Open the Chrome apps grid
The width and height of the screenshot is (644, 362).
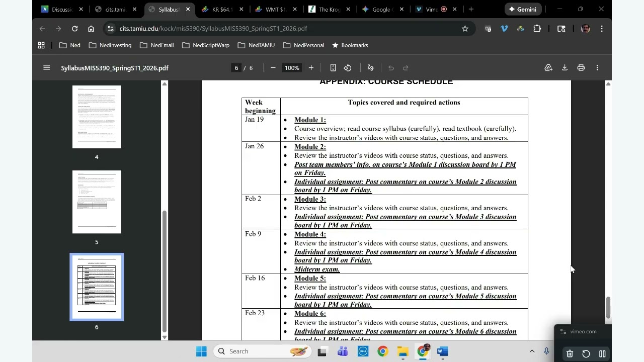pyautogui.click(x=41, y=45)
